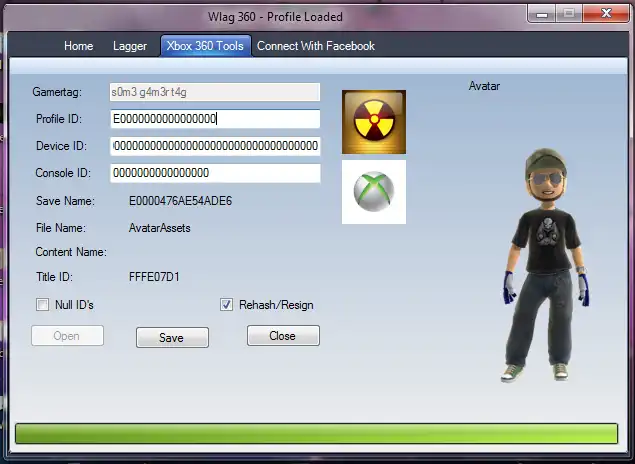635x464 pixels.
Task: Enable the Null ID's checkbox
Action: click(x=43, y=304)
